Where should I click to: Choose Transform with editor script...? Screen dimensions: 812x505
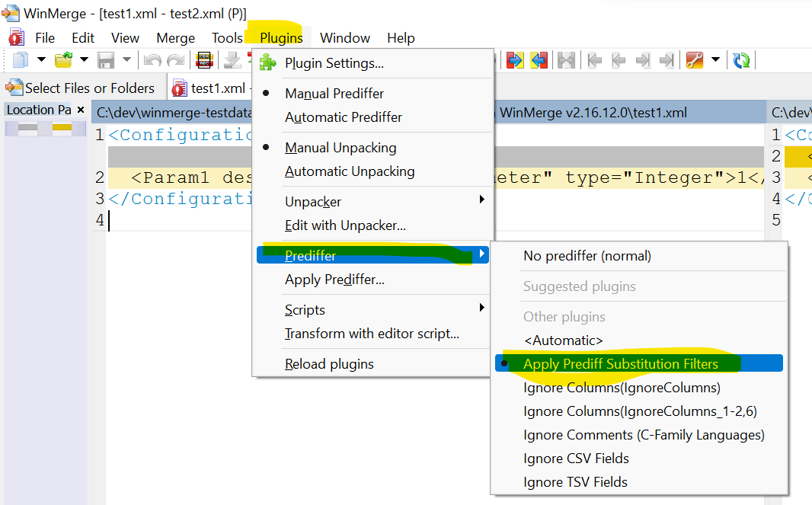click(372, 334)
